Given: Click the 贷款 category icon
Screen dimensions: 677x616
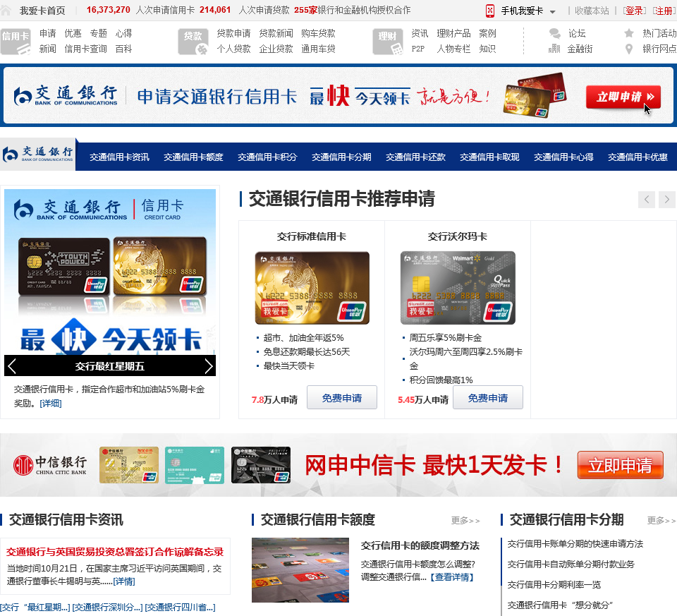Looking at the screenshot, I should pos(193,42).
